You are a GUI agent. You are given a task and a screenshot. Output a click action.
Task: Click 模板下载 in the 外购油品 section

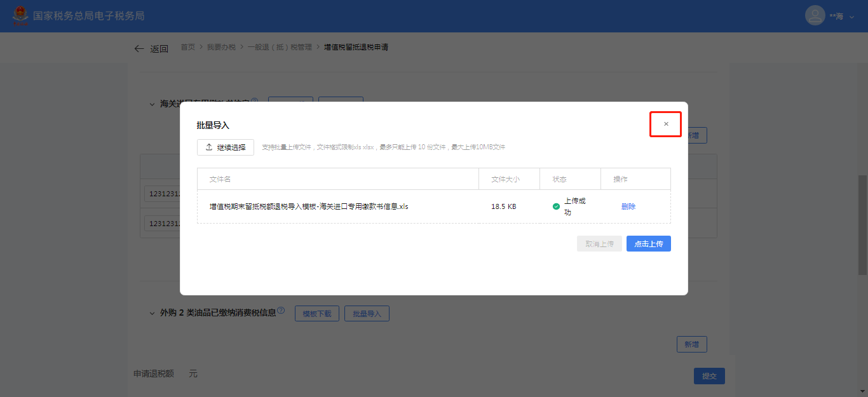pyautogui.click(x=316, y=314)
